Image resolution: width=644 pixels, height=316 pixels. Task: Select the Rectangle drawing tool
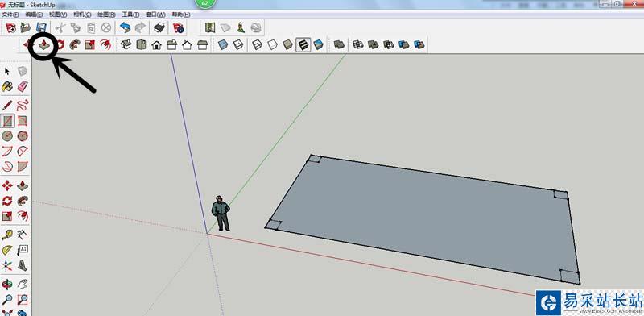pos(7,121)
